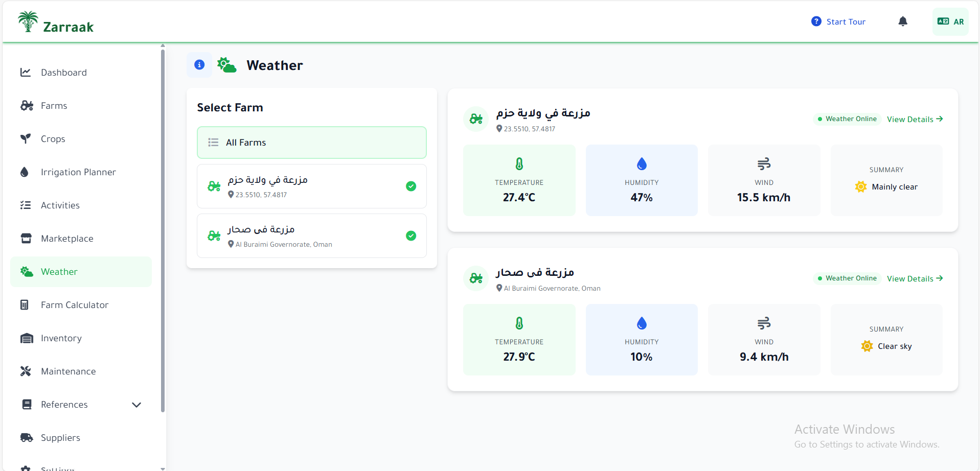This screenshot has width=980, height=471.
Task: Click the notification bell icon
Action: point(903,21)
